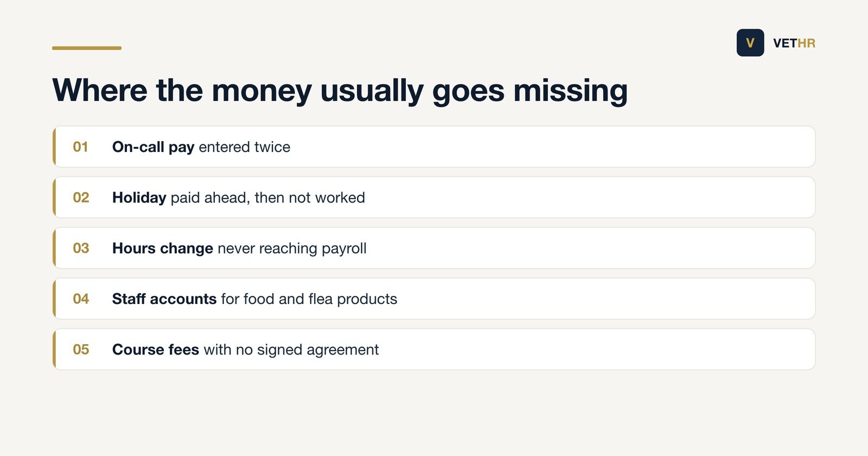Click the gold left edge of card 03

point(54,248)
